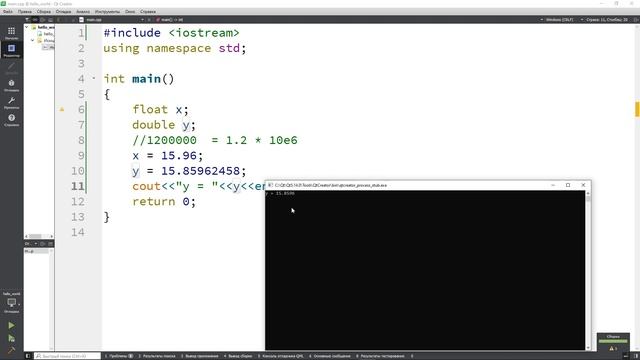Toggle the left sidebar visibility icon
Image resolution: width=640 pixels, height=360 pixels.
click(x=28, y=356)
